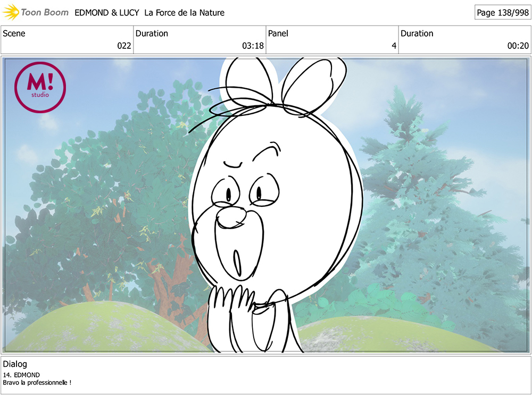Click the 'Dialog' section heading
This screenshot has height=395, width=532.
(15, 364)
